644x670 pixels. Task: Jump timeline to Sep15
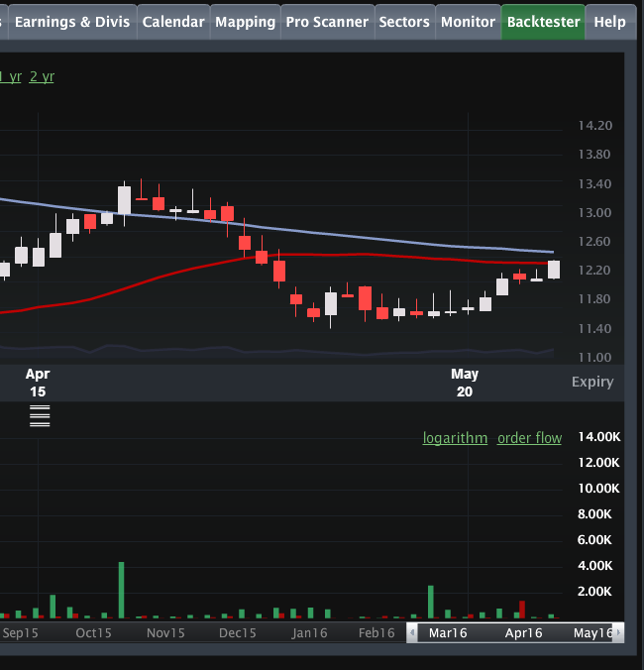click(20, 632)
